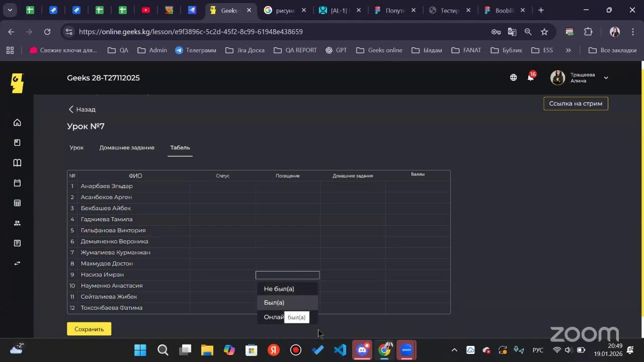
Task: Click the Домашние задания column header
Action: click(x=353, y=176)
